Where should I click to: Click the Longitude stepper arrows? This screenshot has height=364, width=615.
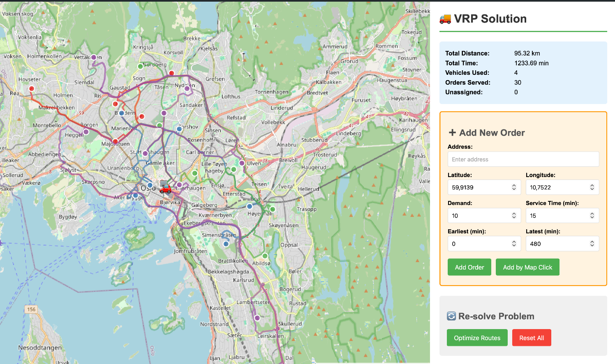(x=592, y=187)
